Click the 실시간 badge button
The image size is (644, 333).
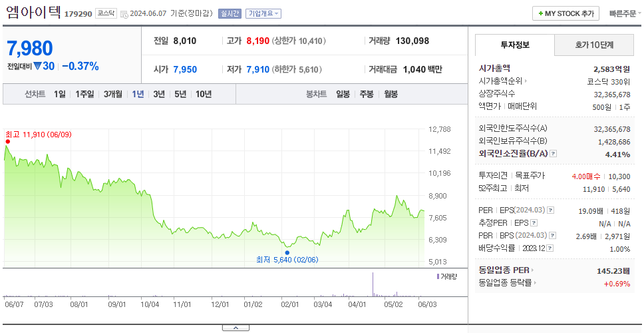(x=230, y=13)
